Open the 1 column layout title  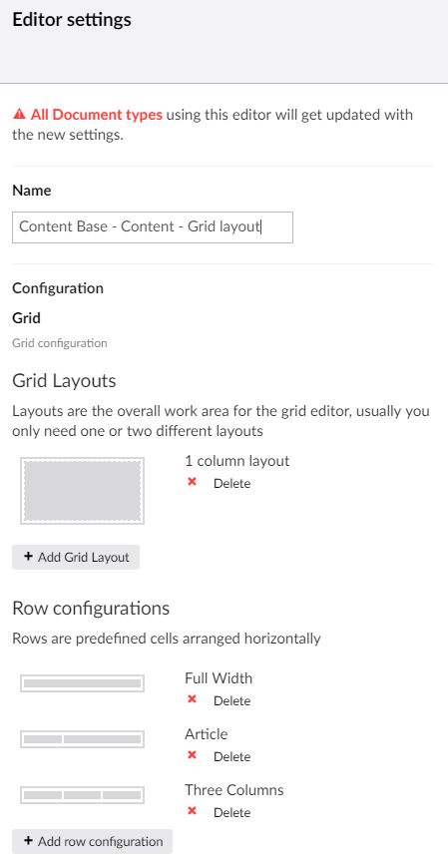[237, 461]
